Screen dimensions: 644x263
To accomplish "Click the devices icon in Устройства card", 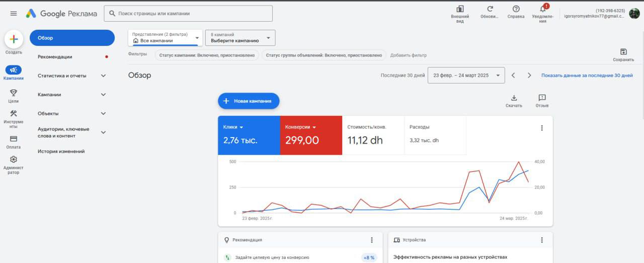I will tap(396, 240).
